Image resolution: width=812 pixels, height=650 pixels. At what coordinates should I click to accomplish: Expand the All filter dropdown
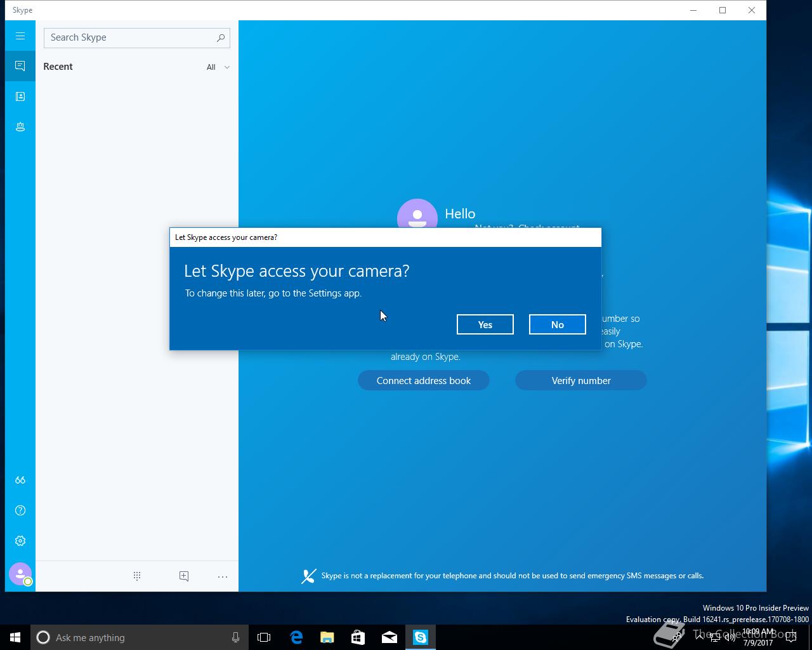click(218, 67)
